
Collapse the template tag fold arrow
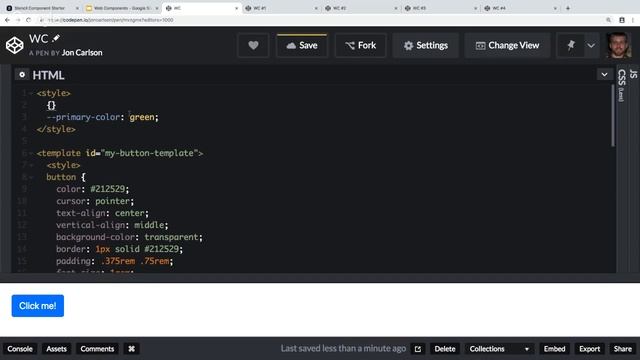point(31,153)
